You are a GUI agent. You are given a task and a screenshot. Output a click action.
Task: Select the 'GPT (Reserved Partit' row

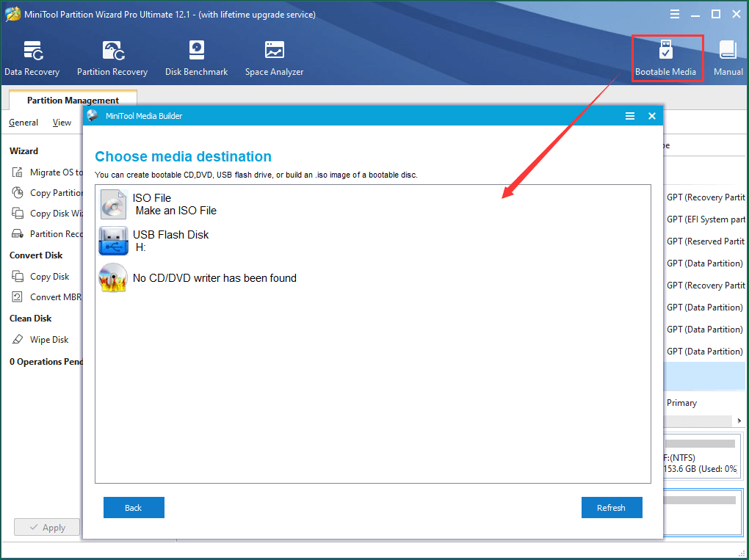(x=706, y=241)
